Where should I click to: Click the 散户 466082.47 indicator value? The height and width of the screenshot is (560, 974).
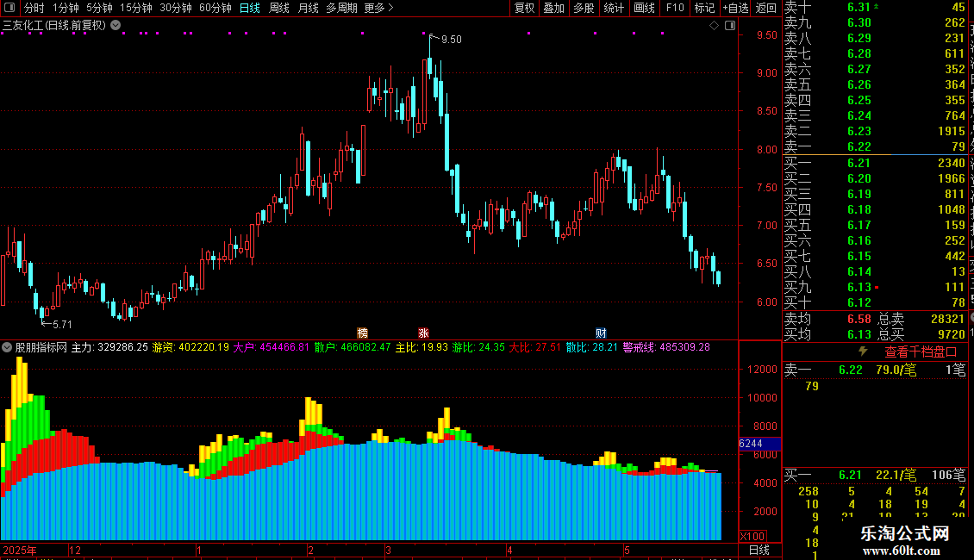point(353,347)
